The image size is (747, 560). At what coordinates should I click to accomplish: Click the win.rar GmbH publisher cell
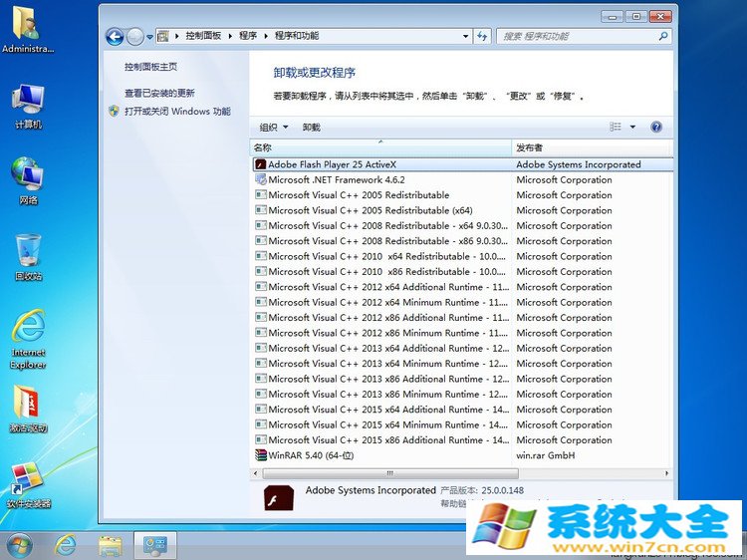click(x=546, y=455)
